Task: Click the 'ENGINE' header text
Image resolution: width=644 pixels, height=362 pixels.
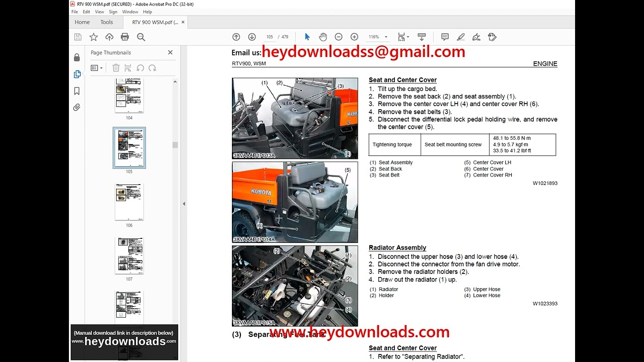Action: pos(545,64)
